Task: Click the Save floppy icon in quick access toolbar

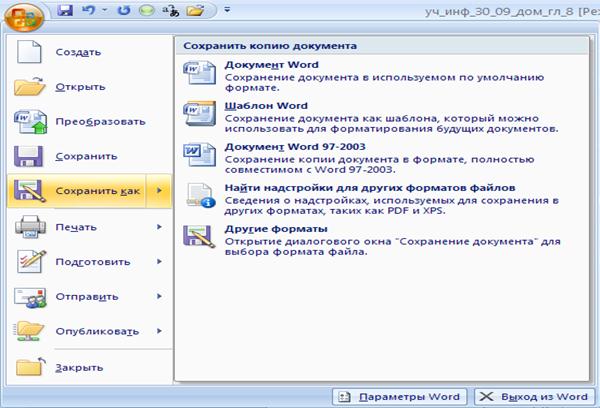Action: click(65, 10)
